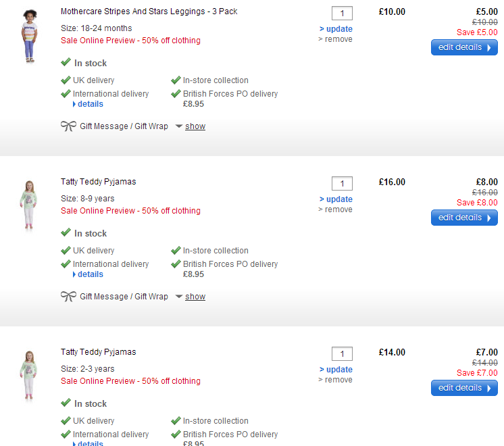This screenshot has width=504, height=446.
Task: Click the gift bow icon for Leggings item
Action: click(x=68, y=126)
